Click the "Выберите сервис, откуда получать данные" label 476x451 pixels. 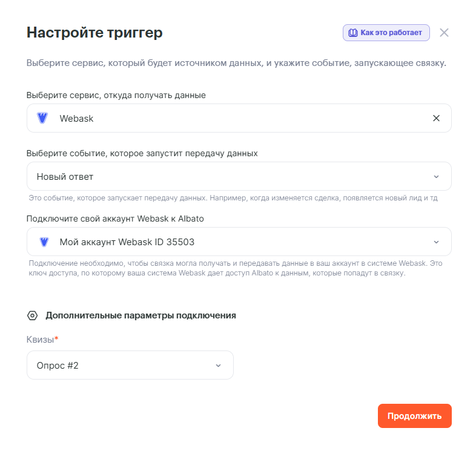116,95
